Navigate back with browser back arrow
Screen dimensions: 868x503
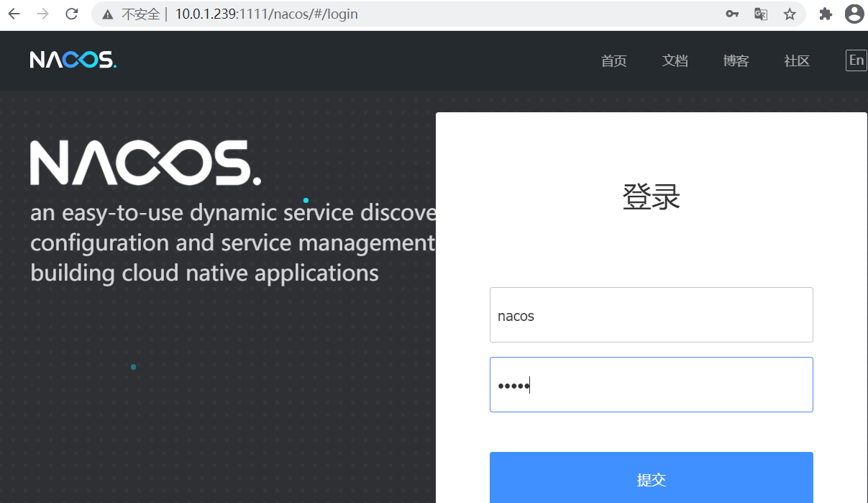click(14, 13)
